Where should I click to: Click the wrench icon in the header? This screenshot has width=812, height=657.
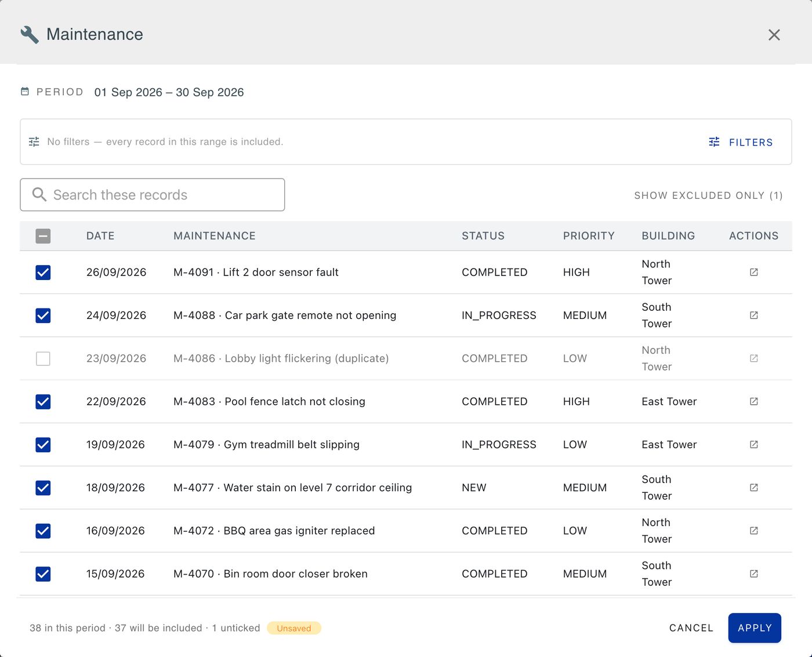pyautogui.click(x=30, y=35)
